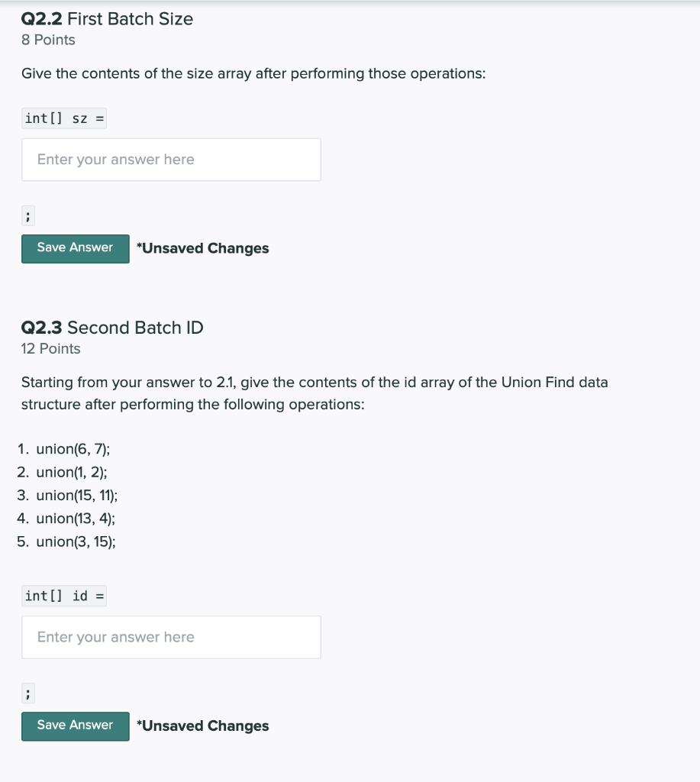The height and width of the screenshot is (782, 700).
Task: Click the 12 Points label under Q2.3
Action: tap(50, 348)
